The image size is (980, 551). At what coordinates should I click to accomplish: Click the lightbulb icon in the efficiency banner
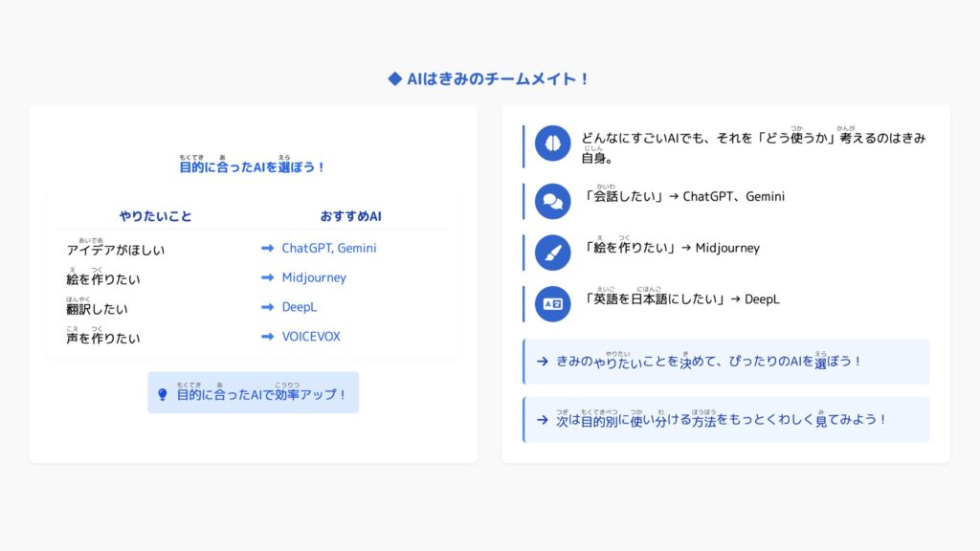click(x=163, y=395)
